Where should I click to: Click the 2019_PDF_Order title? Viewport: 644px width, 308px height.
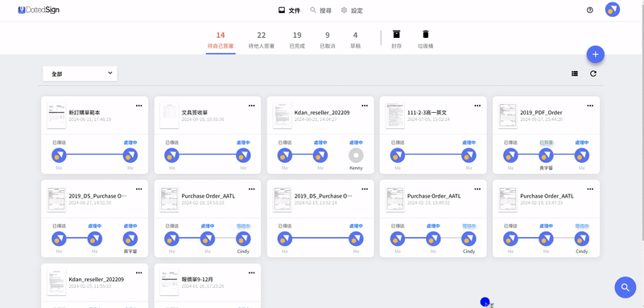(x=541, y=112)
